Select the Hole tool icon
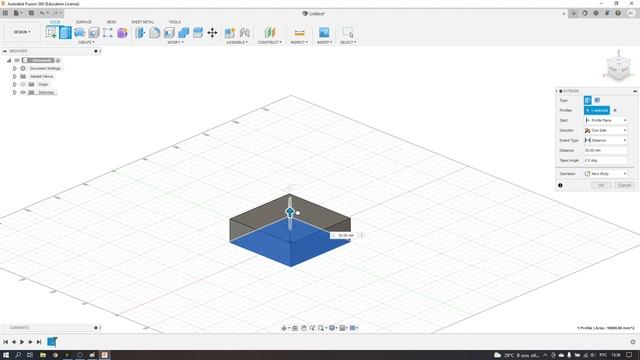Viewport: 640px width, 360px height. (94, 32)
